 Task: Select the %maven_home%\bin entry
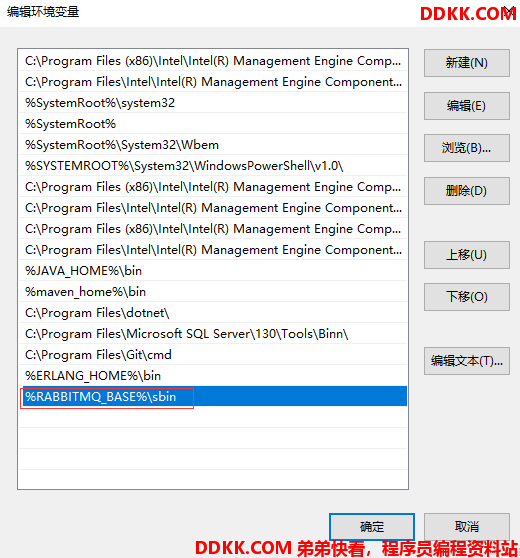pyautogui.click(x=213, y=291)
